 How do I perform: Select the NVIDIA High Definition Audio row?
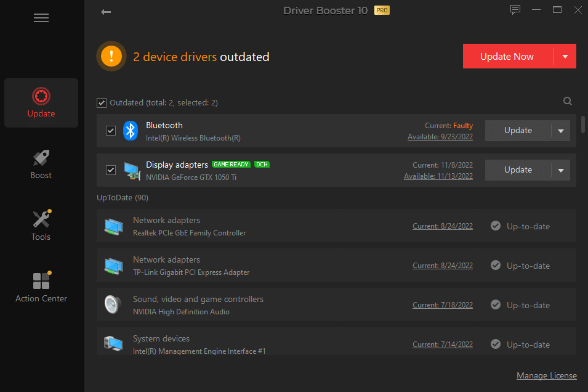point(336,305)
